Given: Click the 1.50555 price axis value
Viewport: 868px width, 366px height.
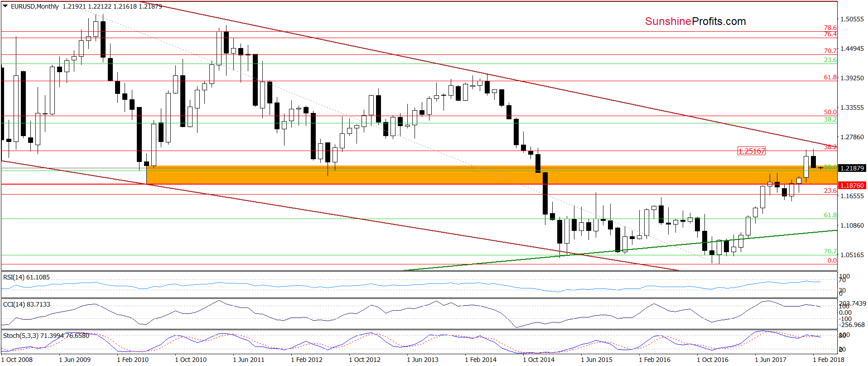Looking at the screenshot, I should pos(852,19).
